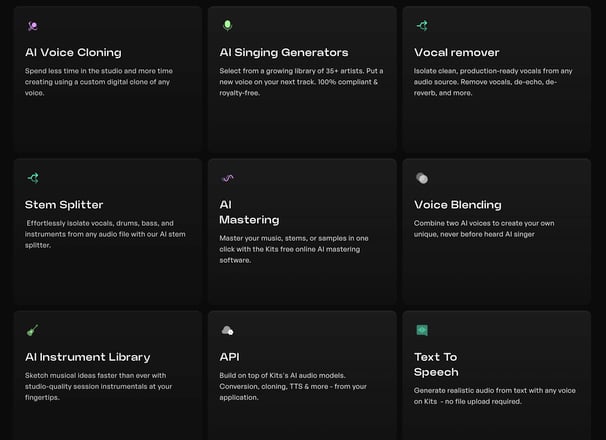Select the API card title
Screen dimensions: 606x440
(x=230, y=357)
